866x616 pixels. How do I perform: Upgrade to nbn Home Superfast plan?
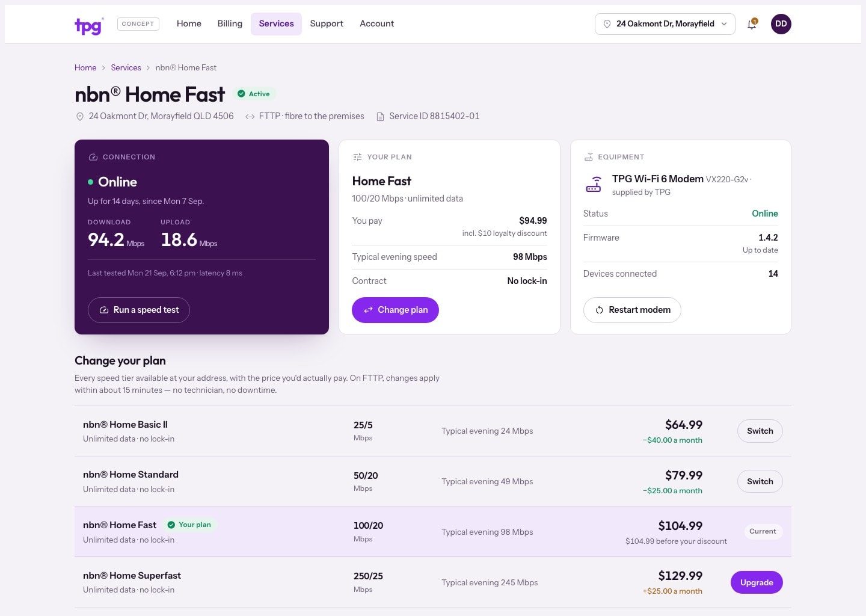[x=757, y=582]
